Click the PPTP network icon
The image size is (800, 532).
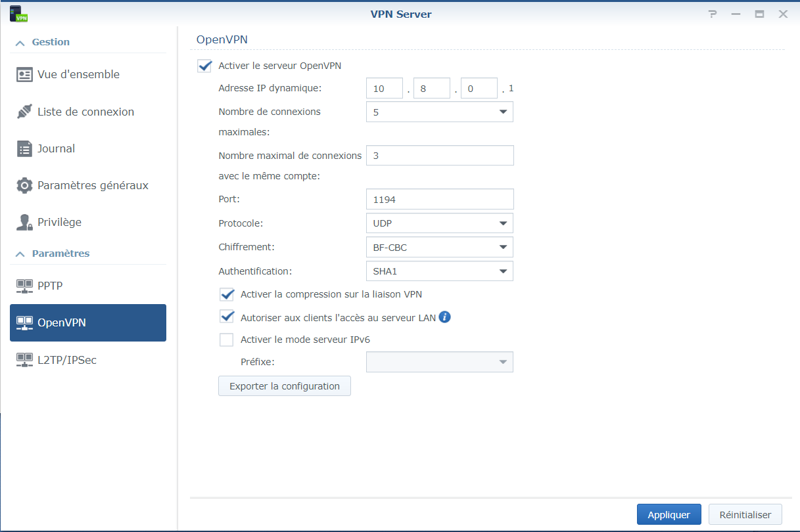coord(24,286)
